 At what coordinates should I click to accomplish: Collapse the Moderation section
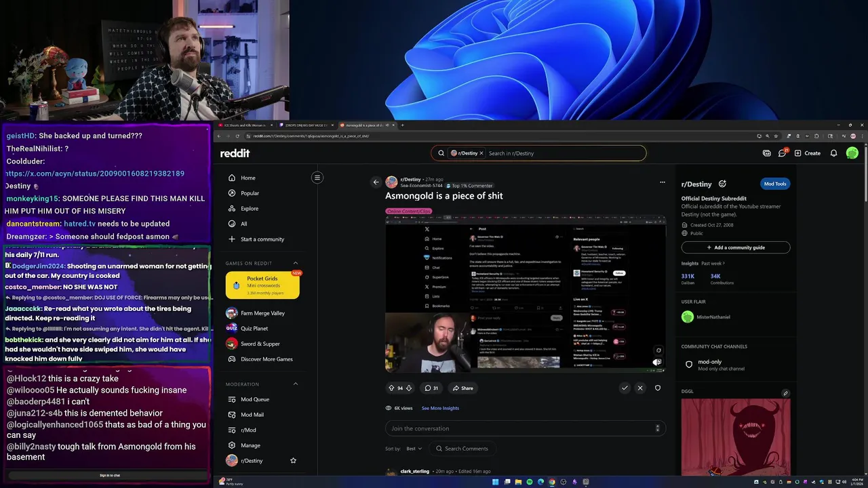pyautogui.click(x=295, y=384)
